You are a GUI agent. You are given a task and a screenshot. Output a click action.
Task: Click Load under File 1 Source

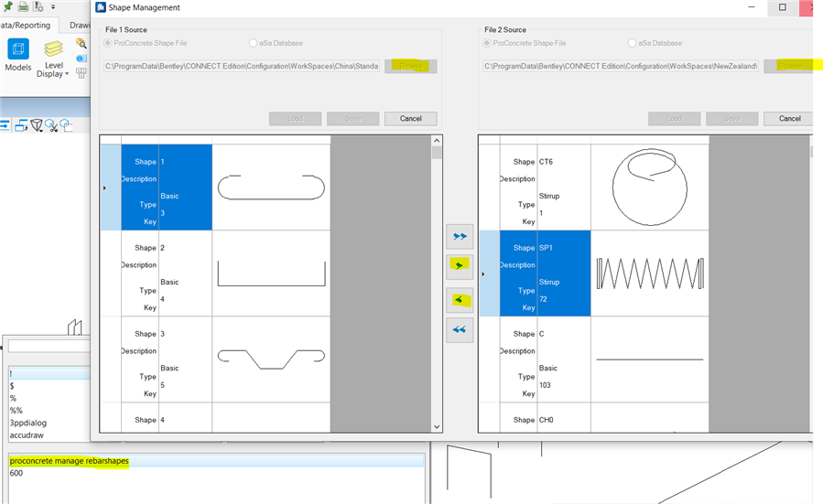point(295,119)
